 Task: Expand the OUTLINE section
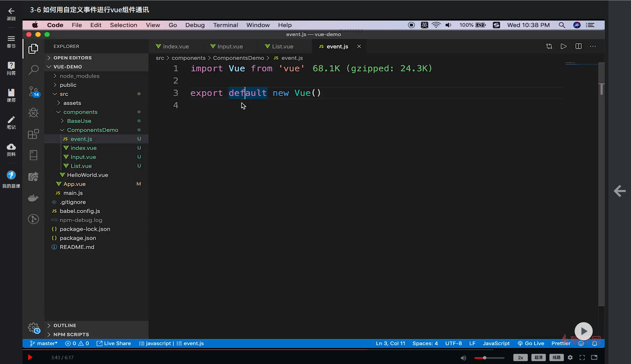point(65,325)
